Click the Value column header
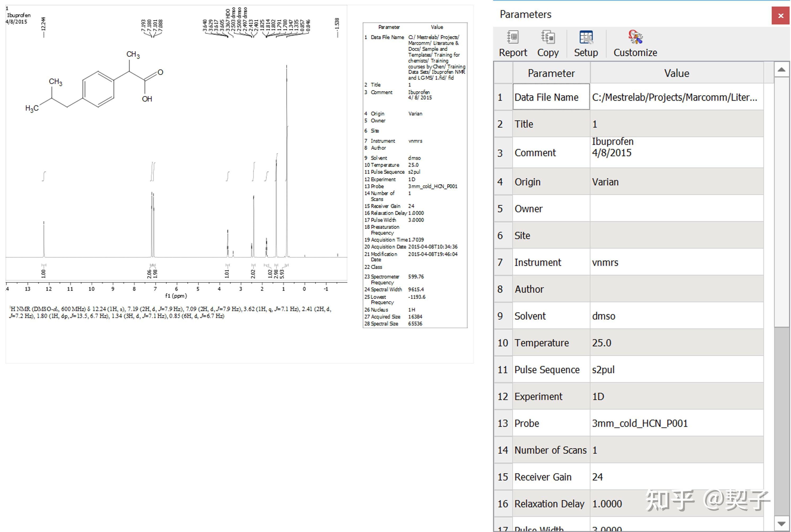The width and height of the screenshot is (791, 532). [676, 73]
